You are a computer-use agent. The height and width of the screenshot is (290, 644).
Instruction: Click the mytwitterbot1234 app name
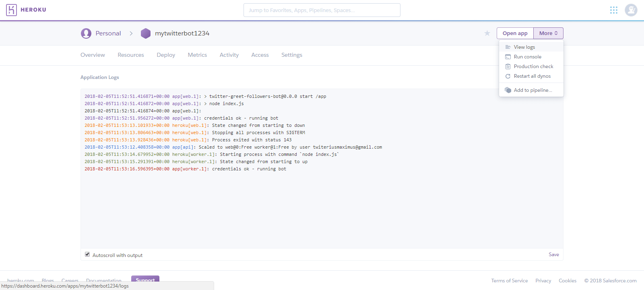[182, 33]
